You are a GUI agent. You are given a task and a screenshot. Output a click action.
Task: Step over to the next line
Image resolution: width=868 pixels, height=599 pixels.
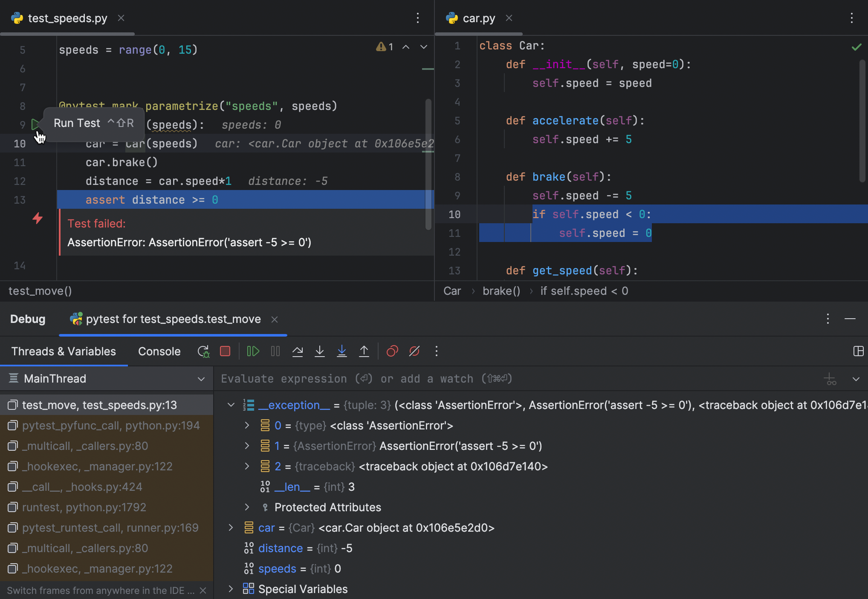(x=298, y=351)
